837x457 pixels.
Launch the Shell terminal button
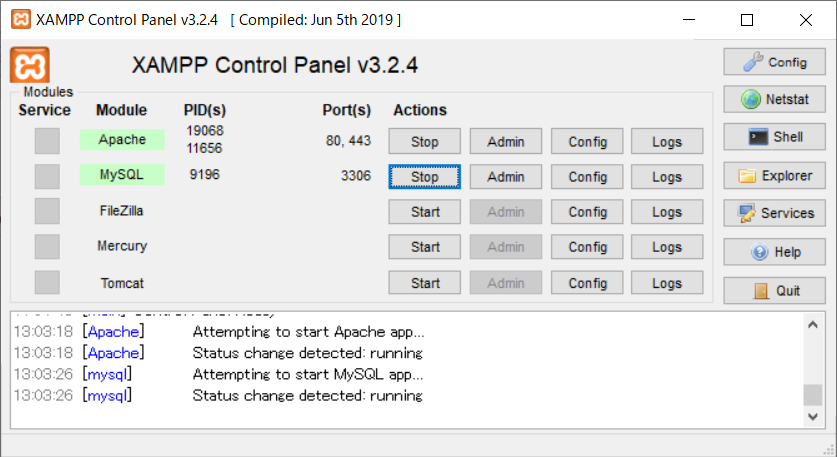[x=775, y=137]
